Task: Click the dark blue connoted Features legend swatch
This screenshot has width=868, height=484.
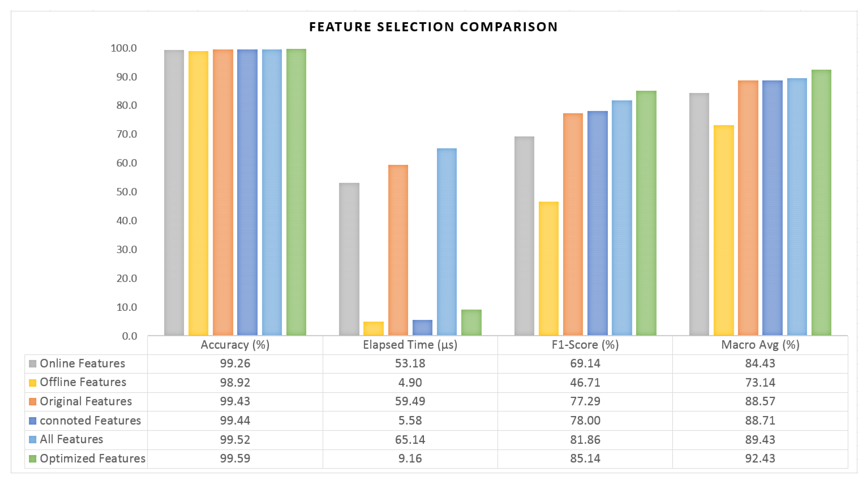Action: [33, 421]
